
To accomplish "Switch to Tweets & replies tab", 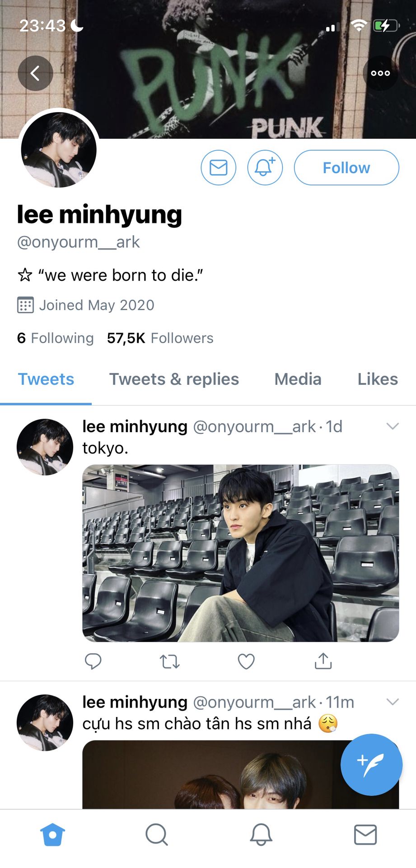I will pyautogui.click(x=174, y=379).
